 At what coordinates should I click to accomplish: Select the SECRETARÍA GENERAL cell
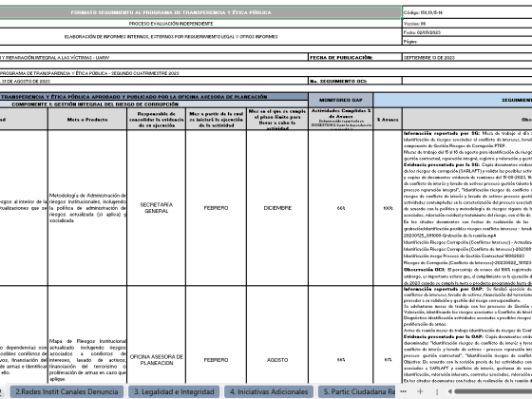tap(157, 208)
